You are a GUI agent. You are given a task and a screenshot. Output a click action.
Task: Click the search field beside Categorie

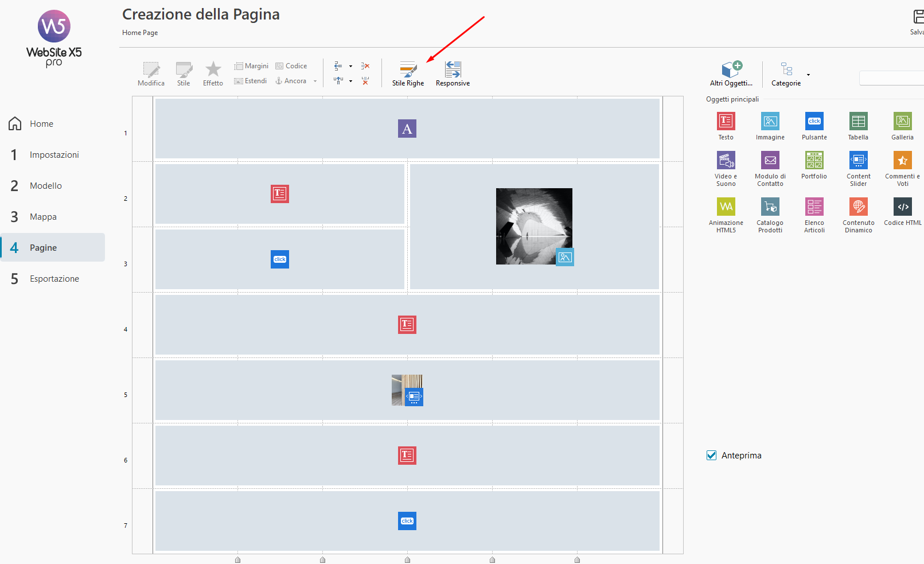pyautogui.click(x=891, y=78)
